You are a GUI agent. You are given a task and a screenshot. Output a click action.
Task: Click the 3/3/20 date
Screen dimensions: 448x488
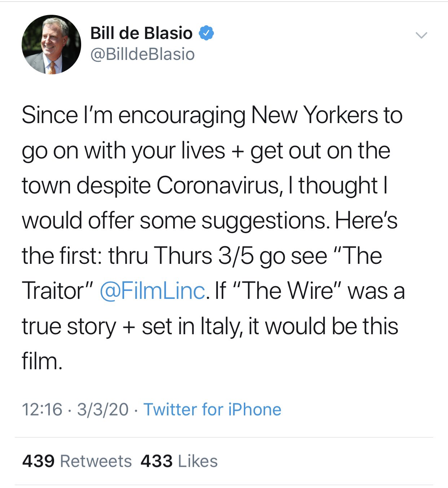pos(103,409)
